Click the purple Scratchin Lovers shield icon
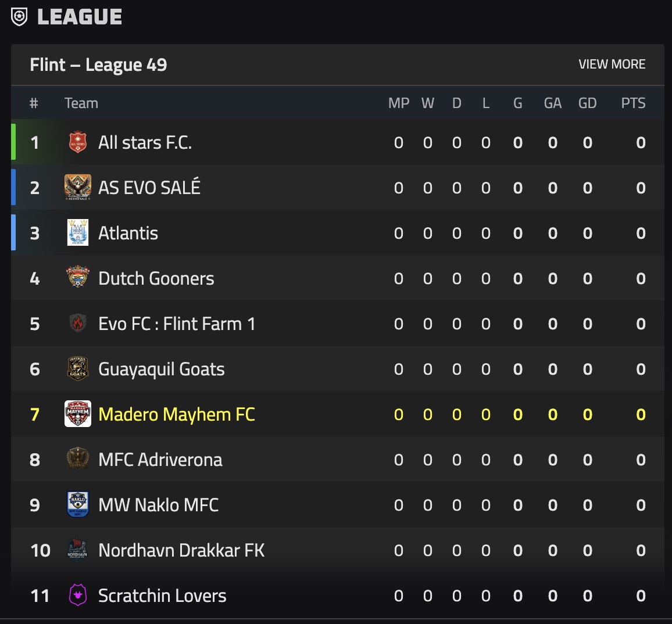 click(x=78, y=595)
